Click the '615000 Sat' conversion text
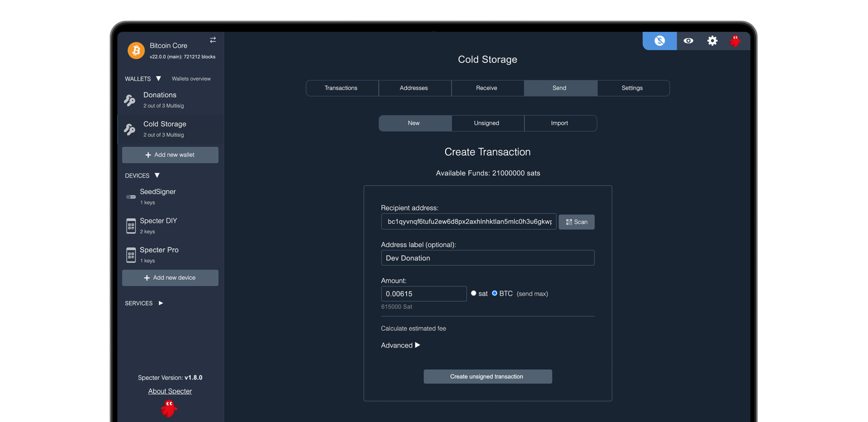The image size is (868, 422). [x=397, y=307]
